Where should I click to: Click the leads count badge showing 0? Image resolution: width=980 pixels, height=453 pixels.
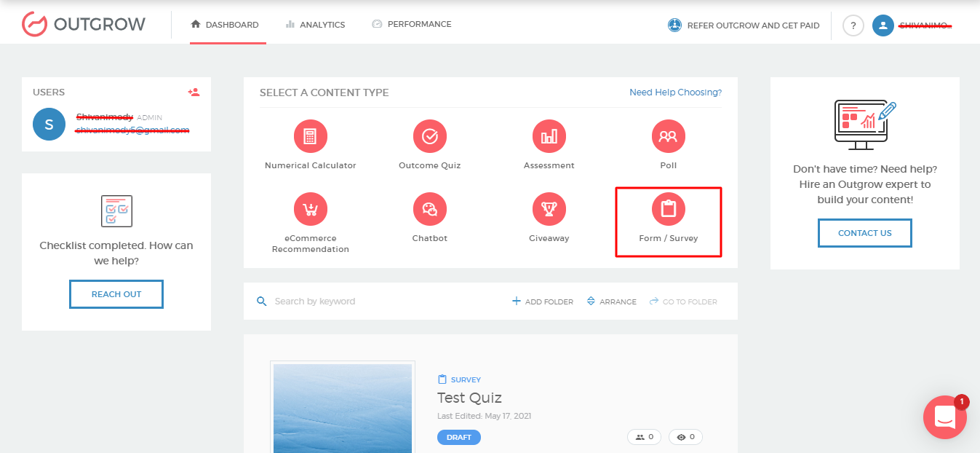tap(645, 437)
